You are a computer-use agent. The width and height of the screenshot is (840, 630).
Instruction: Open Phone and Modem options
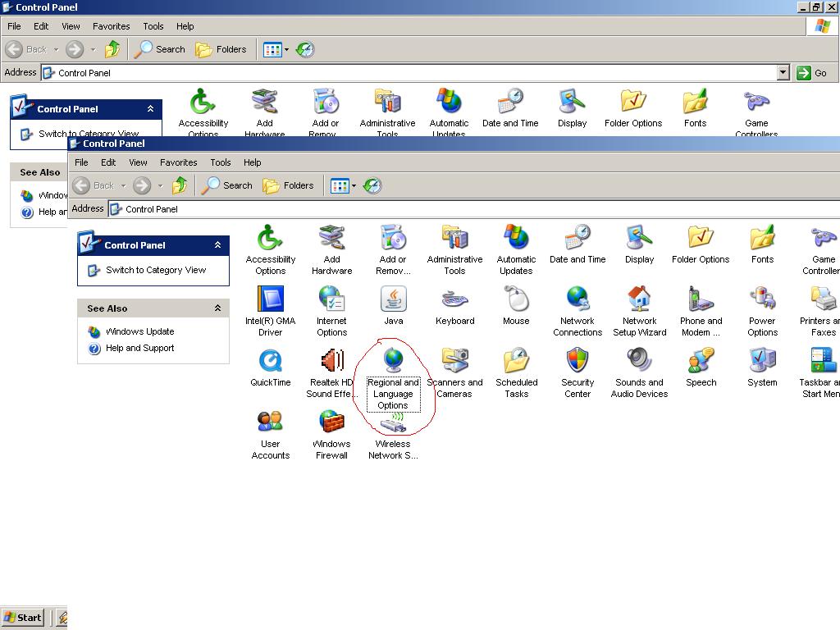point(701,311)
